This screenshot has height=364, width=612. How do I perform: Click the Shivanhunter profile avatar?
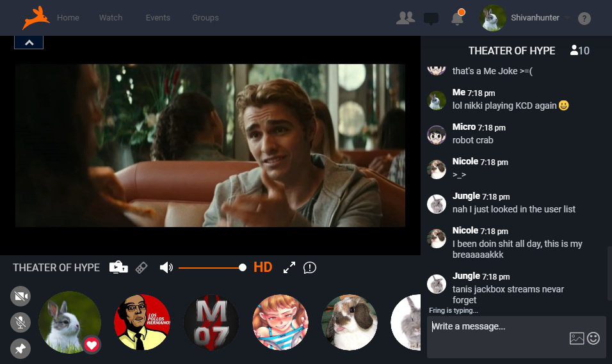tap(492, 18)
